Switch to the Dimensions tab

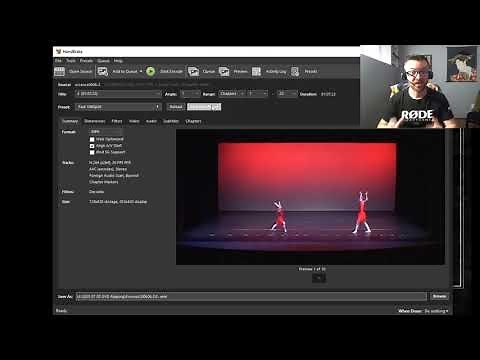[x=95, y=121]
